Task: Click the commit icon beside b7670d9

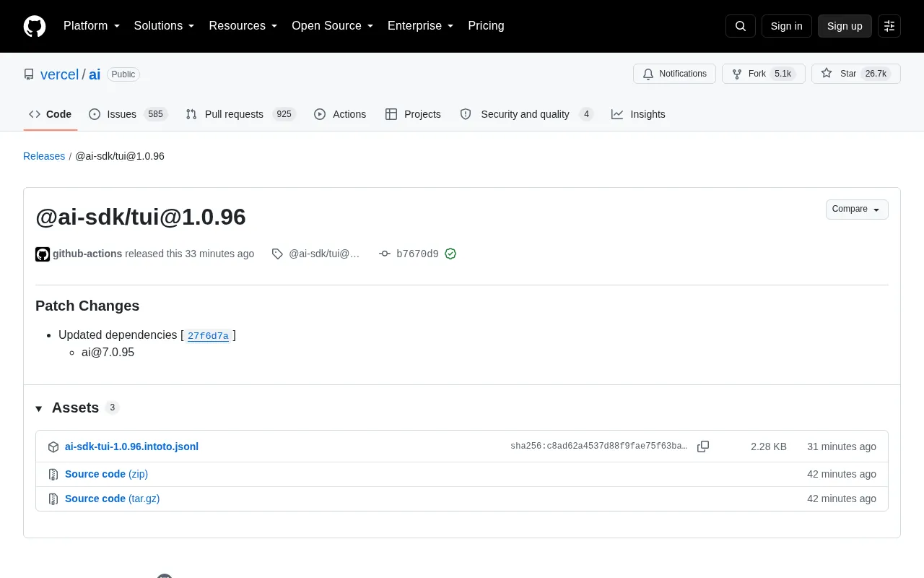Action: click(385, 254)
